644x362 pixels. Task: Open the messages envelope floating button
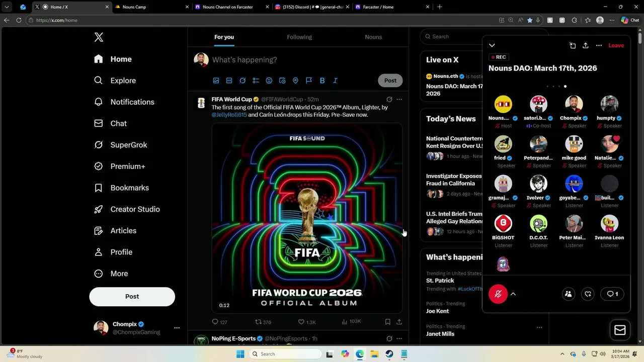(x=620, y=330)
